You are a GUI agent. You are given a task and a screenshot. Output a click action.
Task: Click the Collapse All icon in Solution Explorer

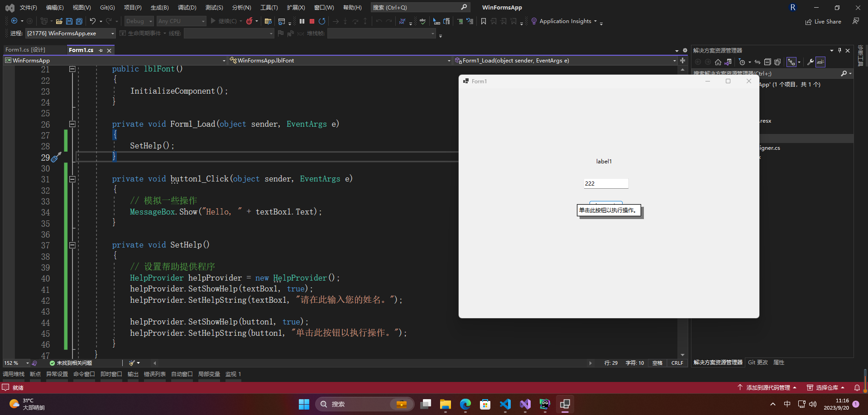click(x=767, y=62)
